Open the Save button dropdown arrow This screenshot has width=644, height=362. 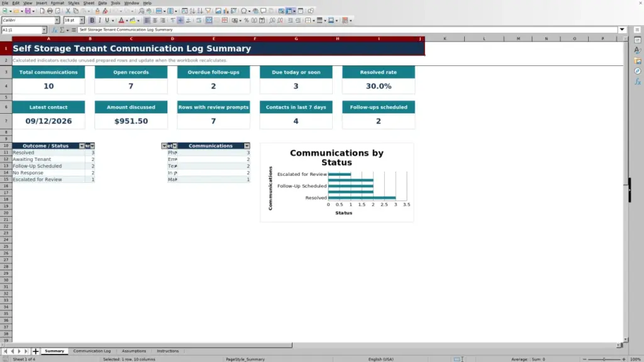click(33, 11)
